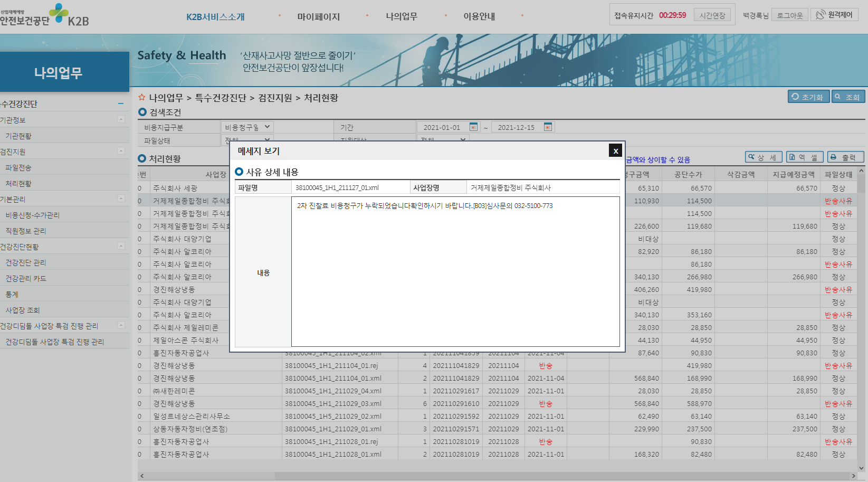Open the 원격제어 remote control button
This screenshot has width=868, height=482.
click(x=834, y=15)
